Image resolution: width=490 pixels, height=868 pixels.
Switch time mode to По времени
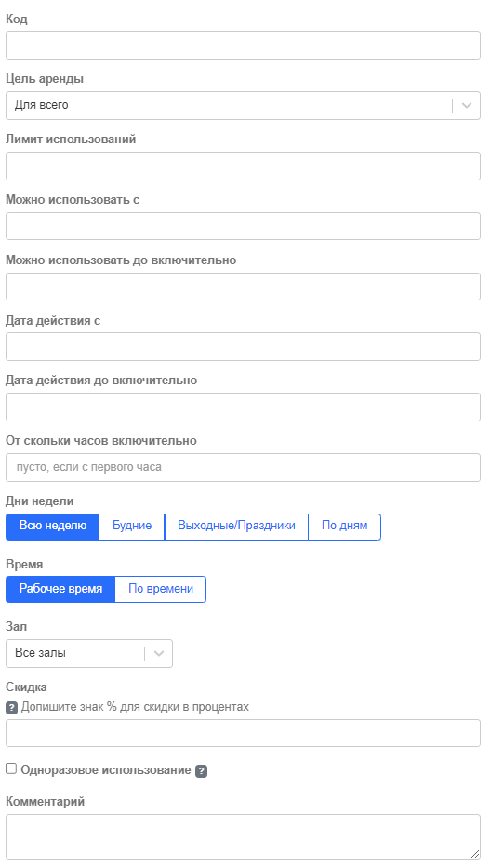160,589
